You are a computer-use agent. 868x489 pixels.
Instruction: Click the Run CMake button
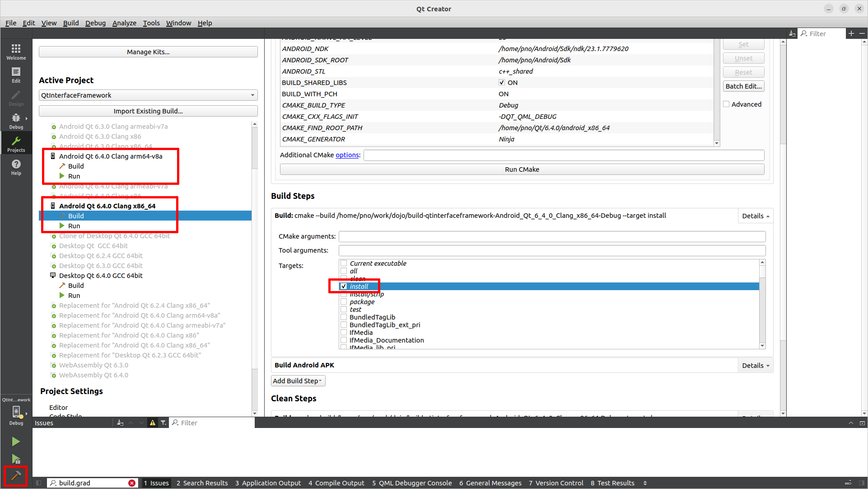522,169
